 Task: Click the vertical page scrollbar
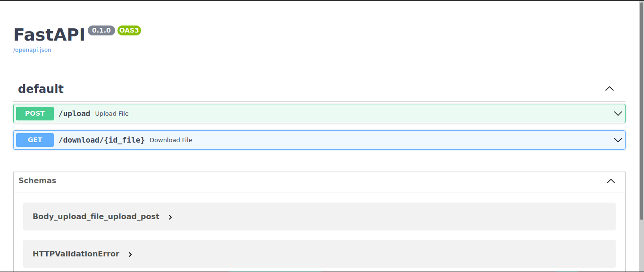pos(642,110)
